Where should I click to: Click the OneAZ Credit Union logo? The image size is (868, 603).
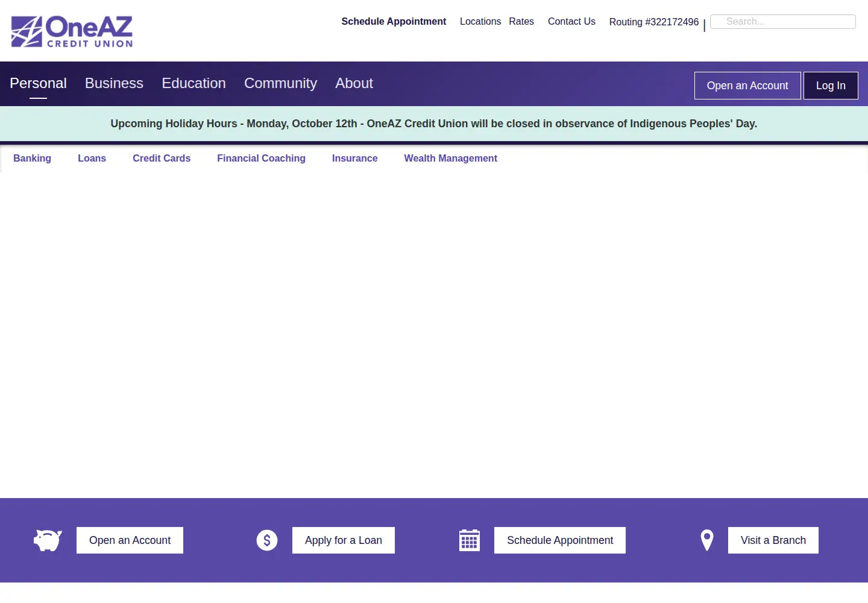[72, 31]
